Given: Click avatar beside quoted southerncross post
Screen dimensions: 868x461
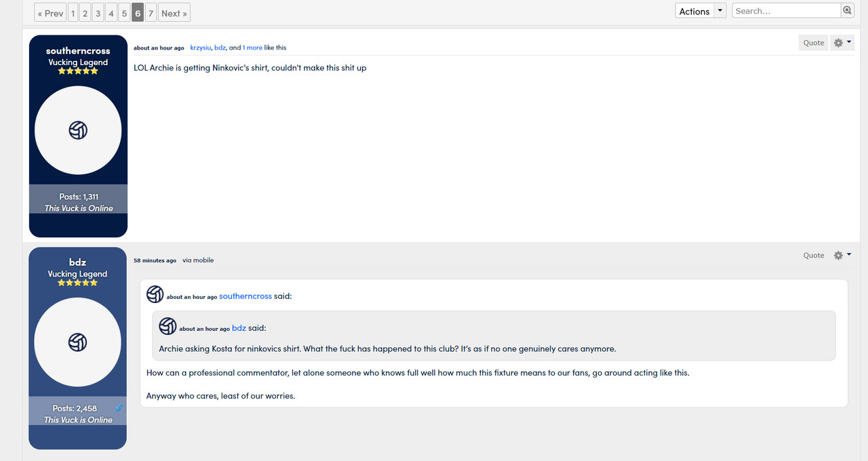Looking at the screenshot, I should point(155,294).
